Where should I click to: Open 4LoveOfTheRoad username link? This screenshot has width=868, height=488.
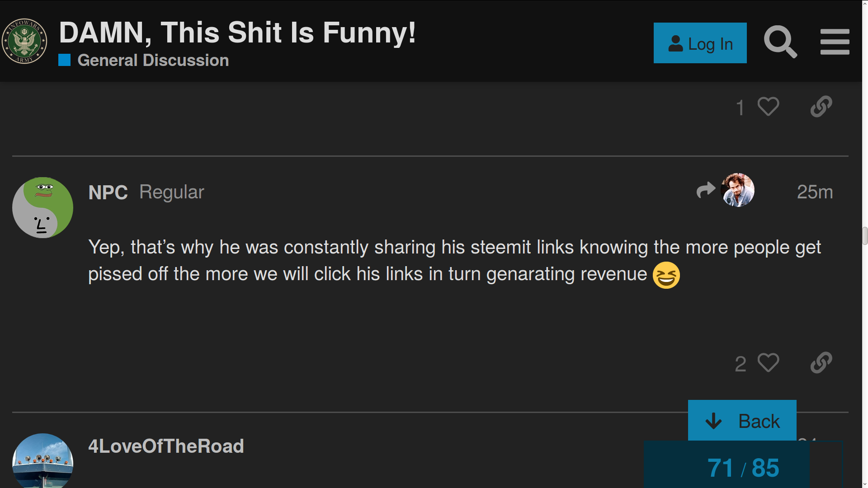click(x=166, y=446)
